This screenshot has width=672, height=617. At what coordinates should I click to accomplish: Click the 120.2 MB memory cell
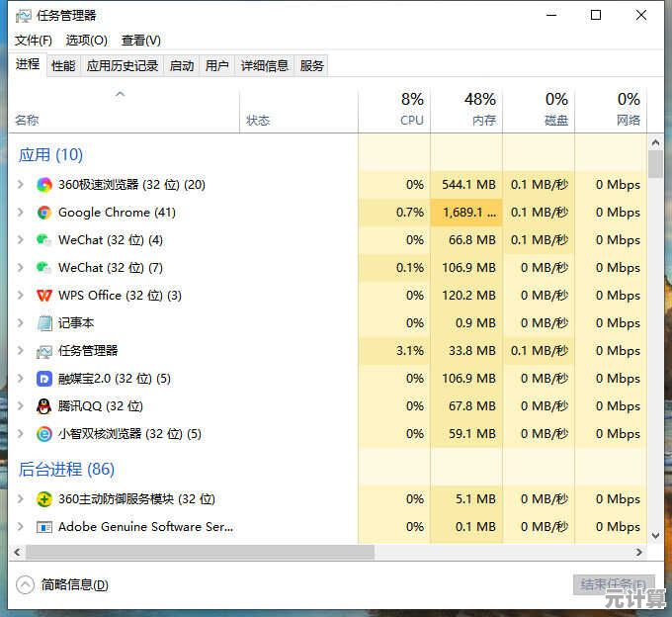[x=466, y=296]
